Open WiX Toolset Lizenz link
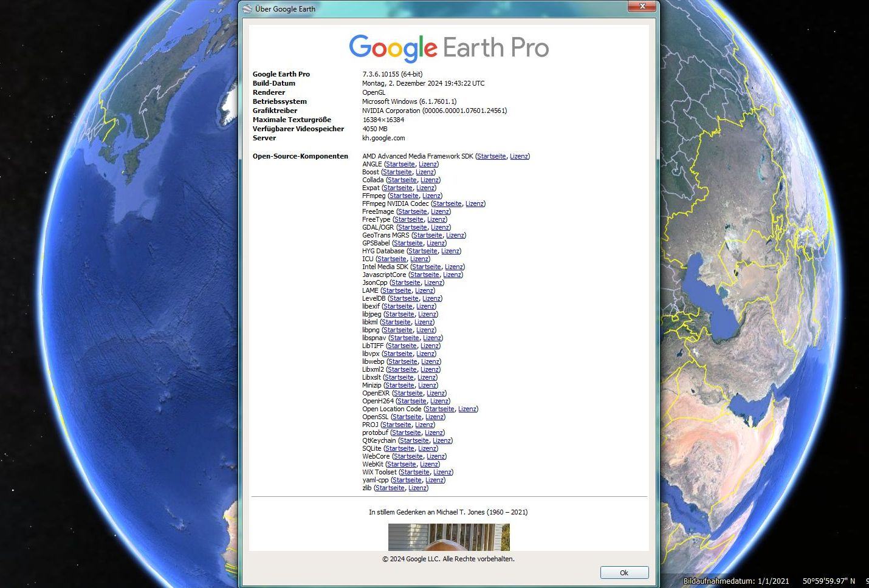869x588 pixels. [x=442, y=472]
